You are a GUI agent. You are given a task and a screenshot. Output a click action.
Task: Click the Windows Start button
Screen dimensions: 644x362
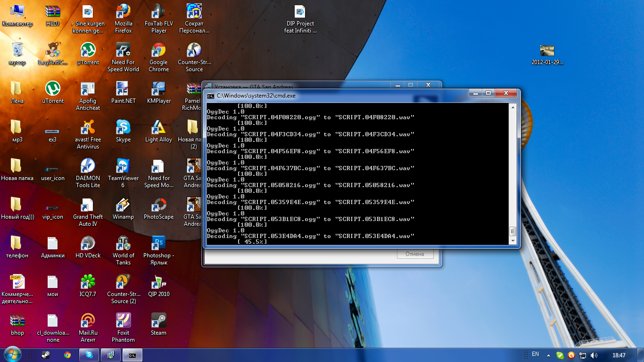point(12,355)
